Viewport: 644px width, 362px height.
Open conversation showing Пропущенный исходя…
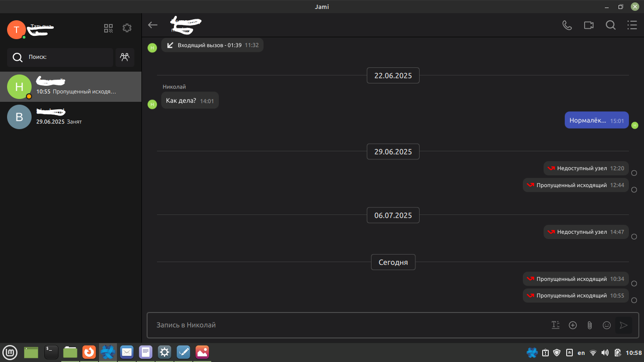pos(71,87)
